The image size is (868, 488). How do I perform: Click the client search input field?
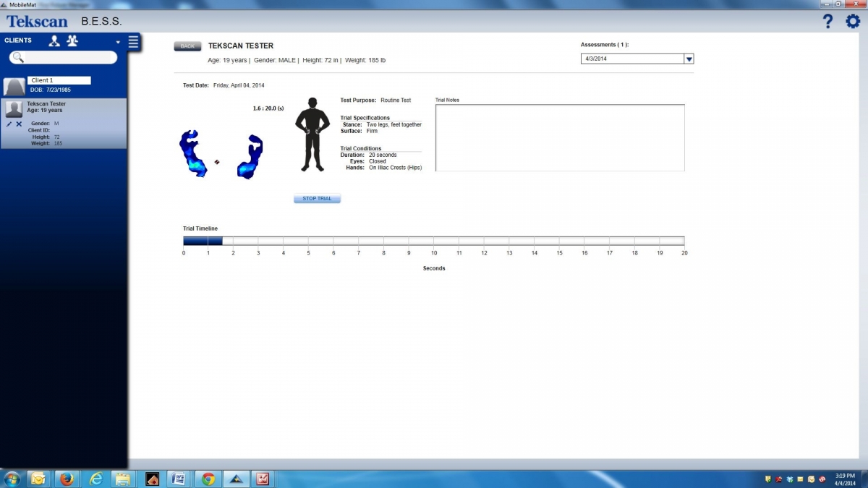point(69,58)
